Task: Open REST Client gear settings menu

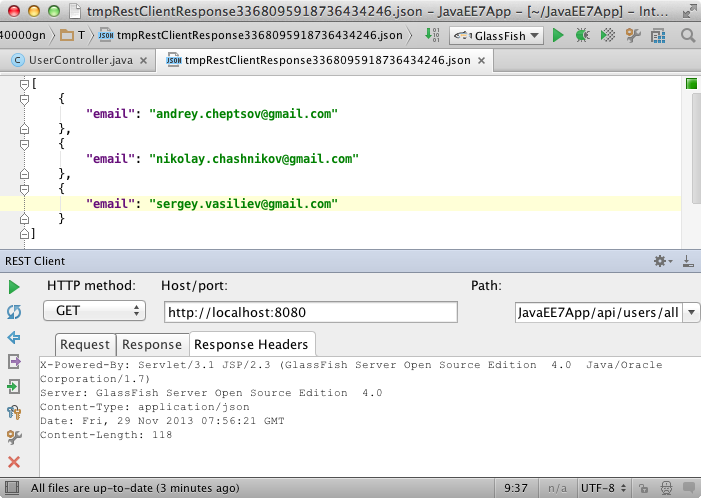Action: tap(663, 261)
